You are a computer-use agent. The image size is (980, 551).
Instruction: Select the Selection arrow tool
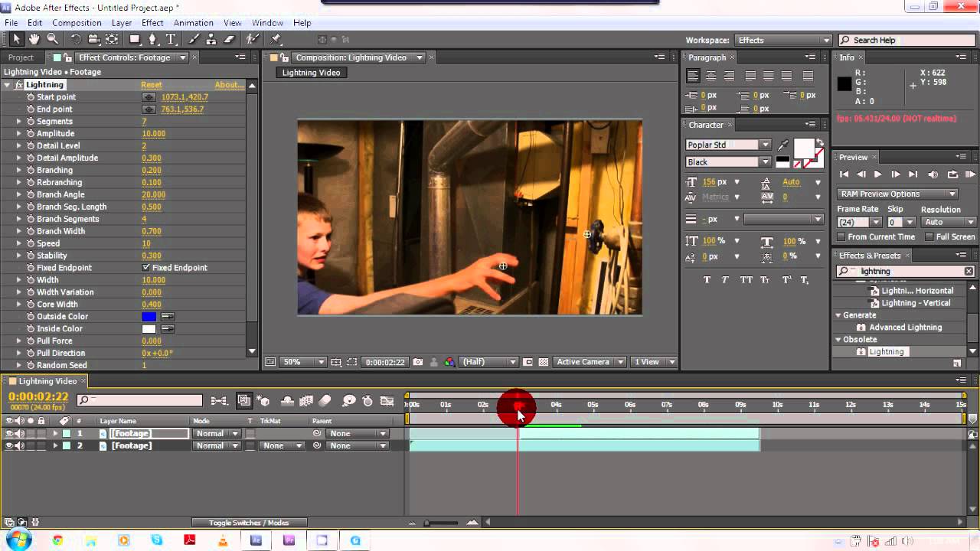pyautogui.click(x=16, y=39)
